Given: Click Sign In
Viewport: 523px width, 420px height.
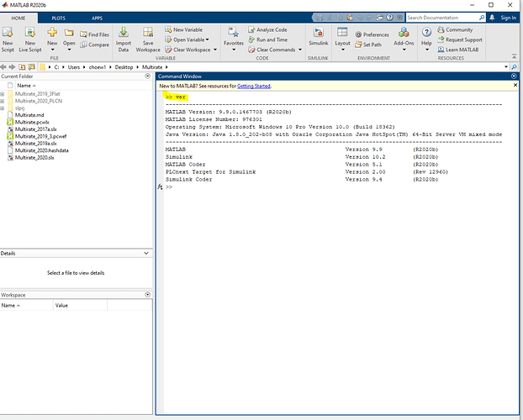Looking at the screenshot, I should click(x=508, y=18).
